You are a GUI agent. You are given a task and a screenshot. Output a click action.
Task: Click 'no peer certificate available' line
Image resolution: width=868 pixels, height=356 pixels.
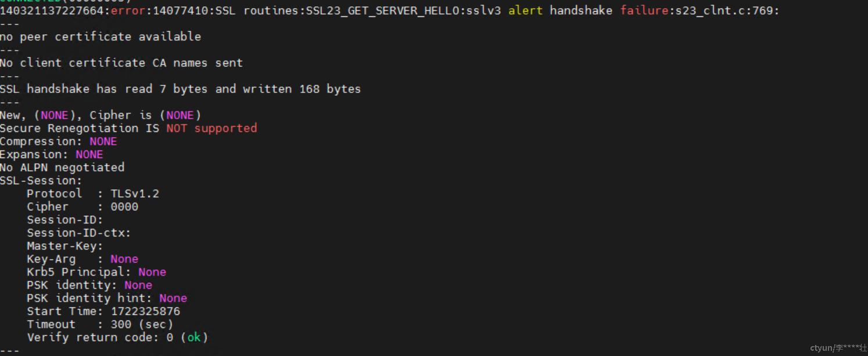101,37
